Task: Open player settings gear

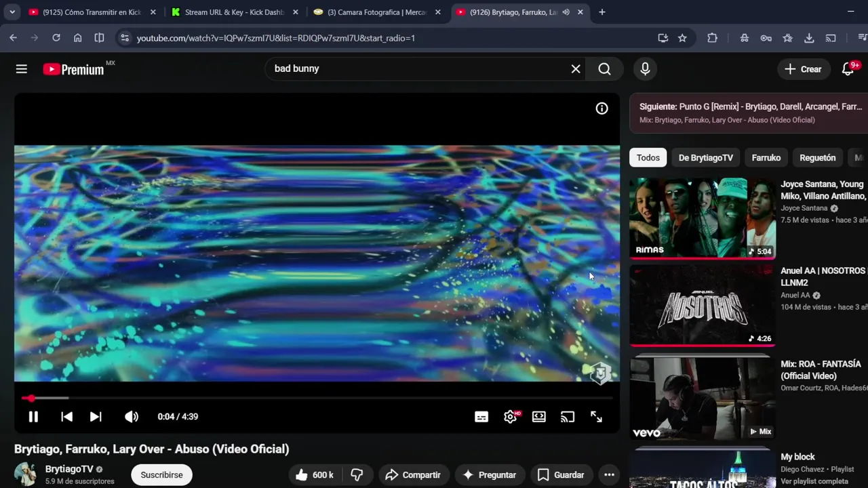Action: coord(511,417)
